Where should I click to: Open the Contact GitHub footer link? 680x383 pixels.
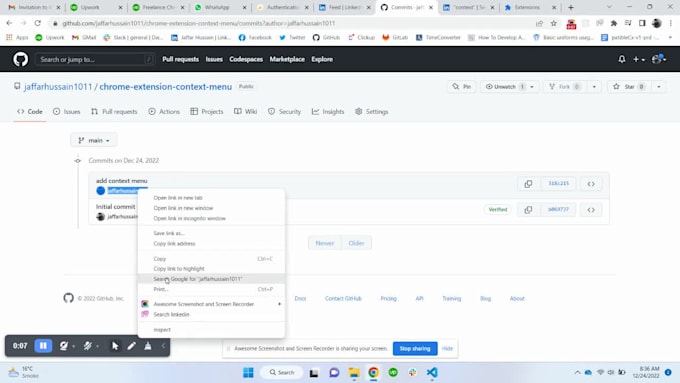(343, 298)
